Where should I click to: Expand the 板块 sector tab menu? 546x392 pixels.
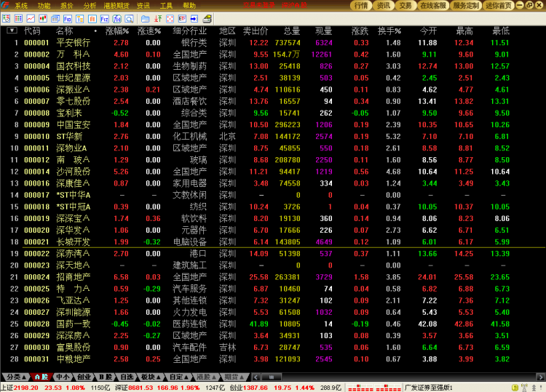151,377
